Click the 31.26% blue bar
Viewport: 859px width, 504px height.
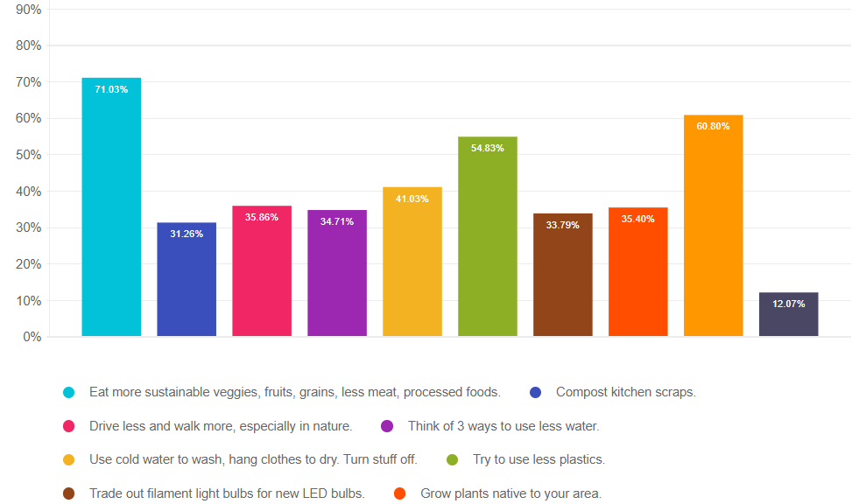(x=187, y=280)
